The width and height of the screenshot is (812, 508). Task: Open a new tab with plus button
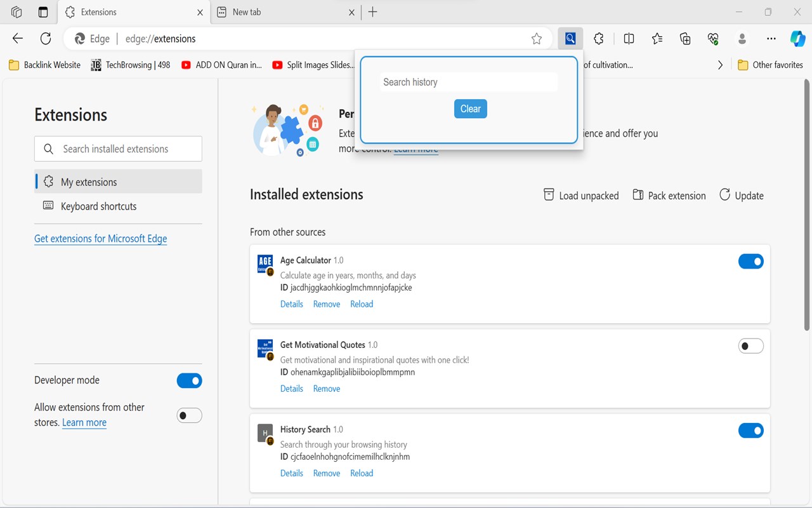pyautogui.click(x=373, y=12)
